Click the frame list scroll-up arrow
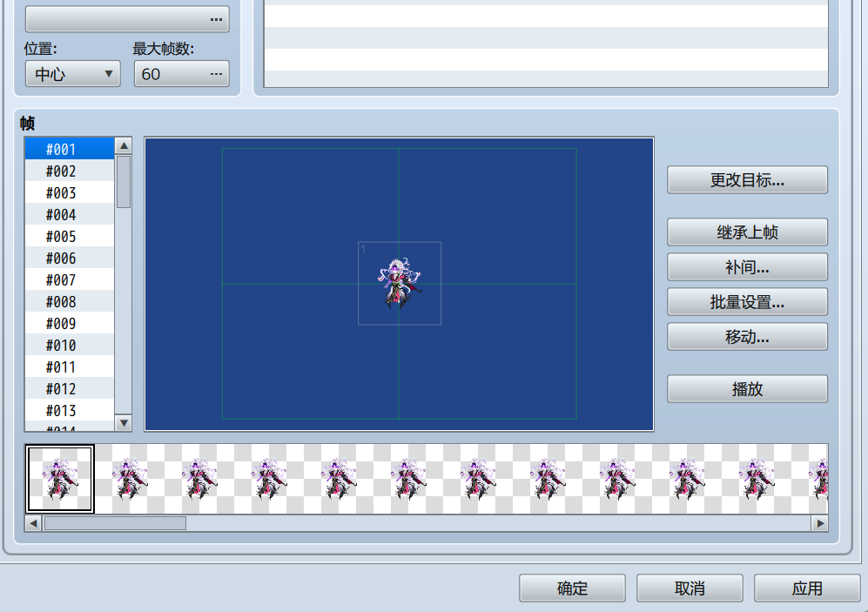The height and width of the screenshot is (612, 868). point(124,145)
